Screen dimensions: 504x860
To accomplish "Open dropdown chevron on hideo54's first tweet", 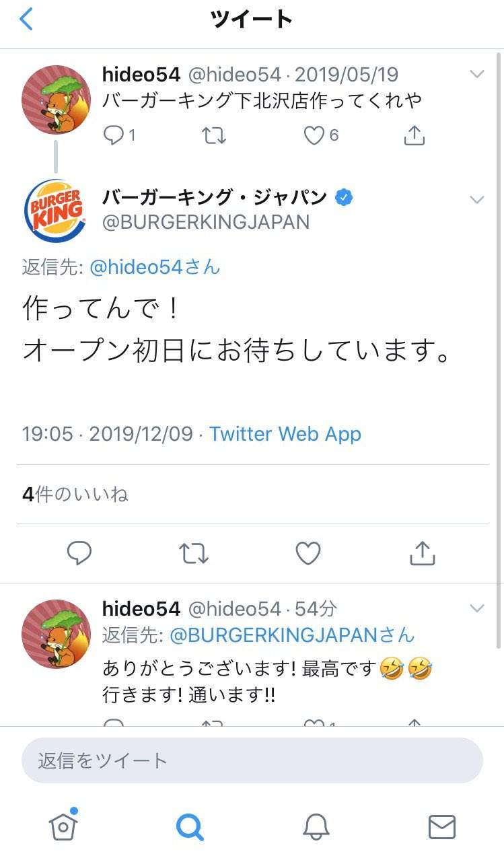I will pyautogui.click(x=477, y=74).
